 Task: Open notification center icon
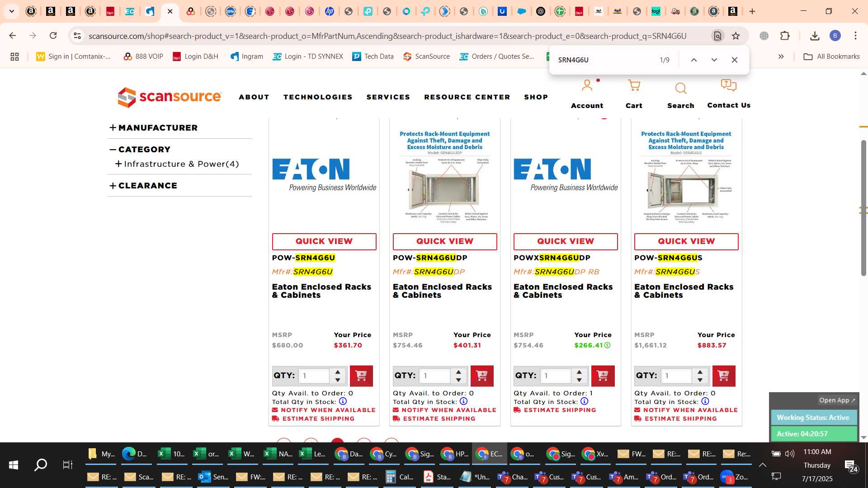(850, 465)
